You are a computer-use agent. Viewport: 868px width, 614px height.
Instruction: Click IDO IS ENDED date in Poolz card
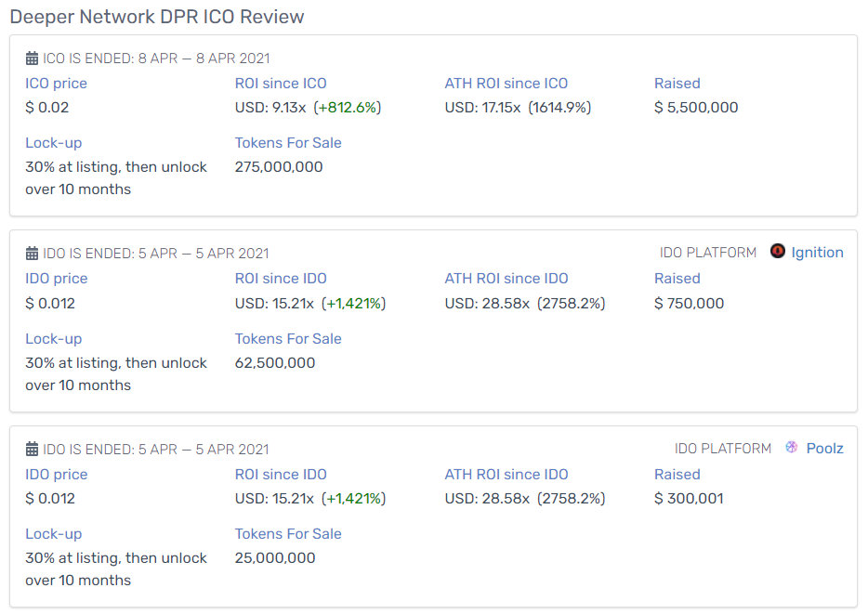[x=156, y=450]
